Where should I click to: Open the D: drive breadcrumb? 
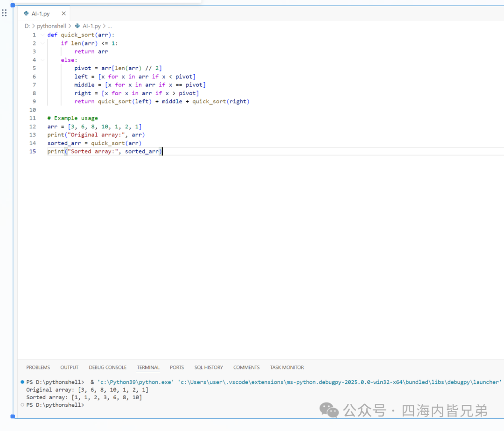(x=27, y=26)
